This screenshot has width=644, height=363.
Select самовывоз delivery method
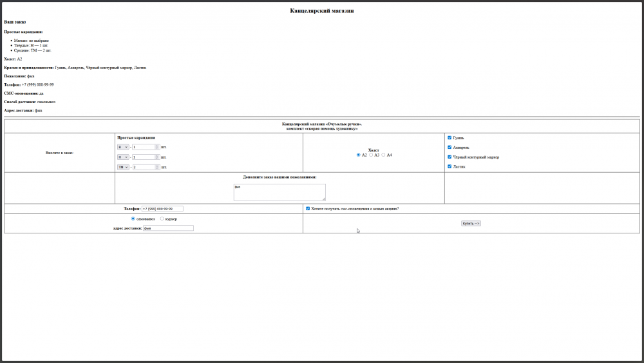[133, 219]
